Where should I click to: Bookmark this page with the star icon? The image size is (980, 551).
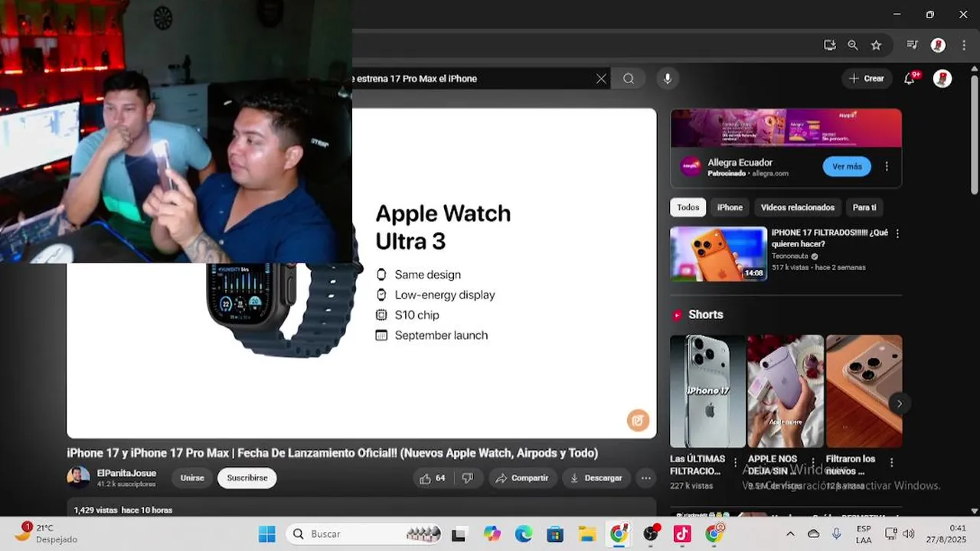(x=876, y=45)
